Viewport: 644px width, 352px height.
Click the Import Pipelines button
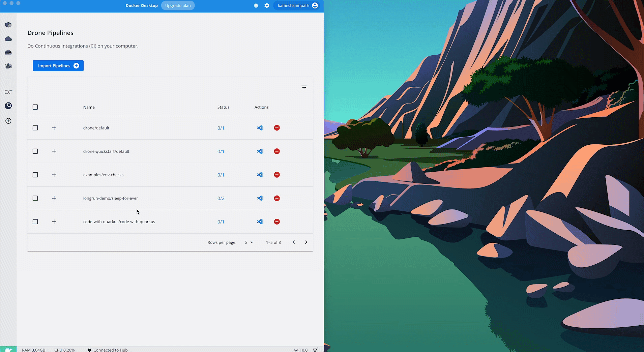point(58,66)
